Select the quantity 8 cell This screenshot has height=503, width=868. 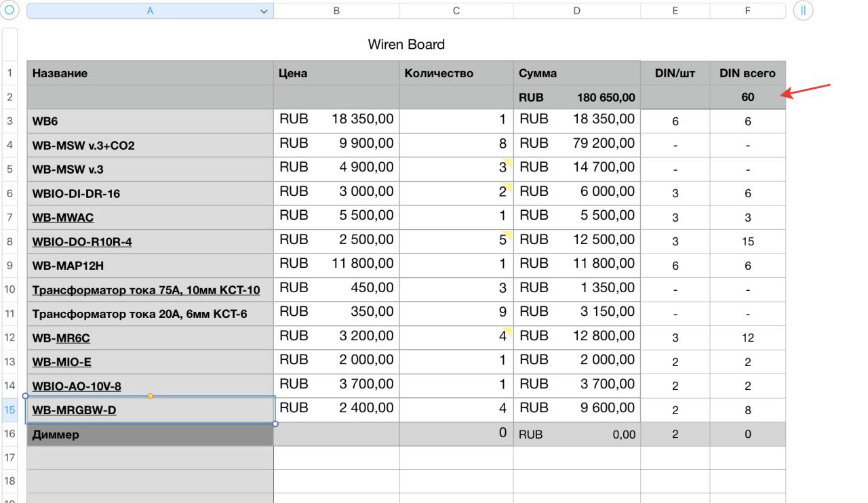pyautogui.click(x=456, y=145)
